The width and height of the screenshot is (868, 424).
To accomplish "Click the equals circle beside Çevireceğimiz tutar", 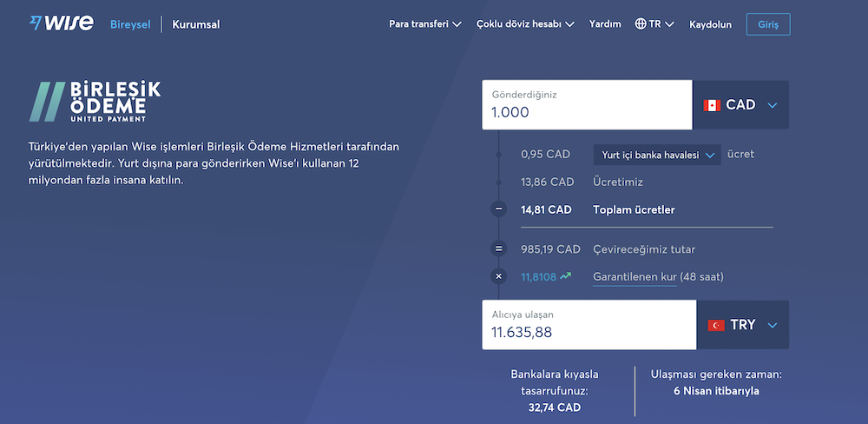I will [499, 248].
